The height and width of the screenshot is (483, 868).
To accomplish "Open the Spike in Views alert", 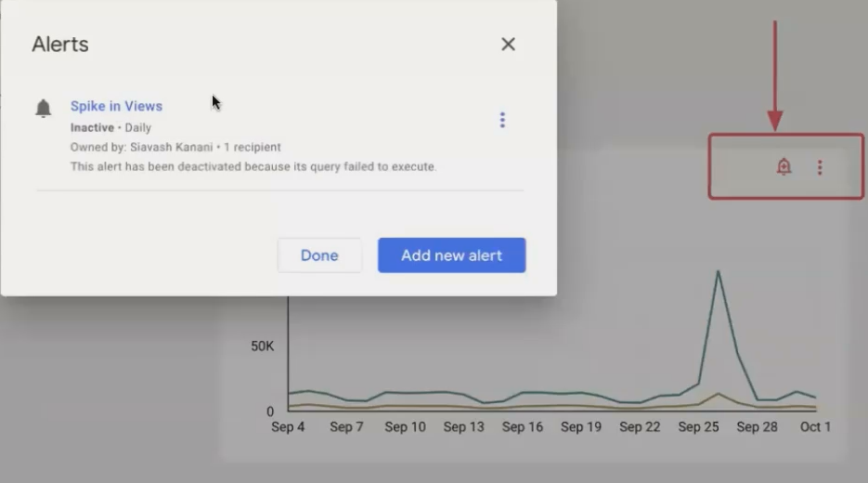I will click(x=116, y=106).
